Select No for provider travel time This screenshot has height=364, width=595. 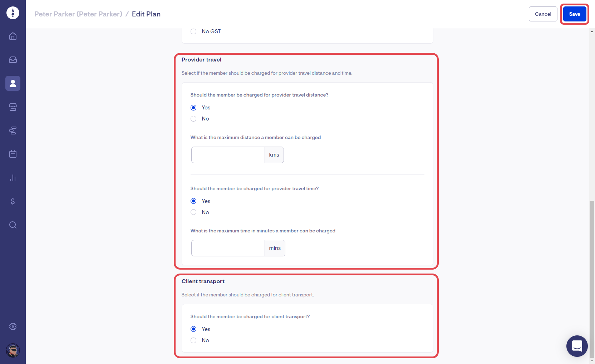[193, 212]
